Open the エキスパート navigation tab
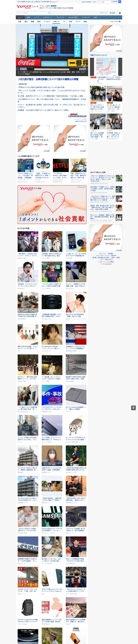Image resolution: width=138 pixels, height=644 pixels. click(48, 17)
